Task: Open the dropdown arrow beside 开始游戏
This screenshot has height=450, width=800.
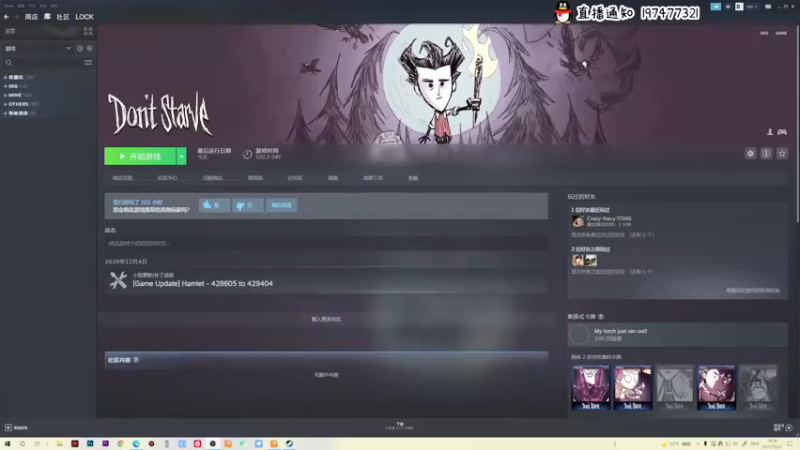Action: pos(181,156)
